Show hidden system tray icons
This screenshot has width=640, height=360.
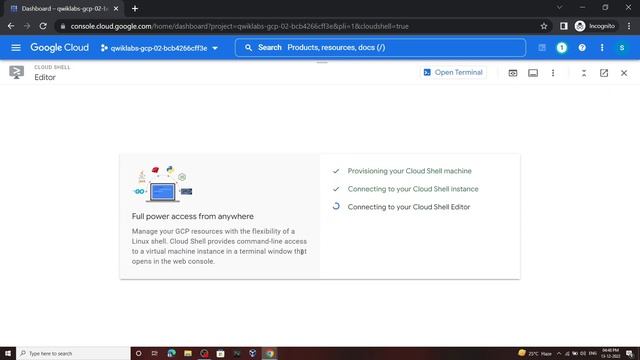(559, 353)
